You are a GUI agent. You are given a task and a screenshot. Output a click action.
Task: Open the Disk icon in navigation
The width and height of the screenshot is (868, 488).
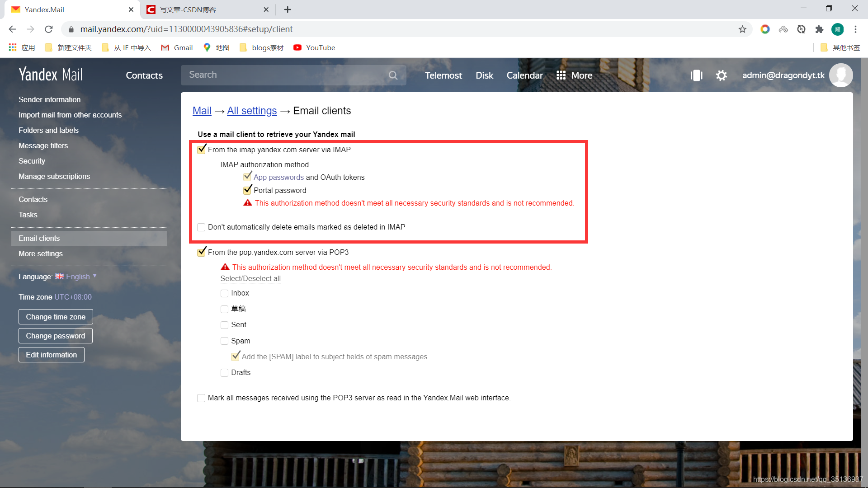[x=484, y=75]
